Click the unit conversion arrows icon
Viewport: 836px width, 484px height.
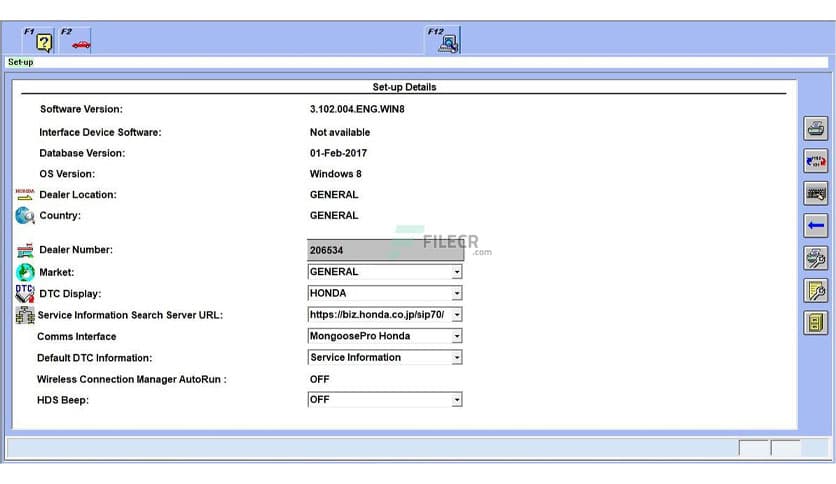815,161
